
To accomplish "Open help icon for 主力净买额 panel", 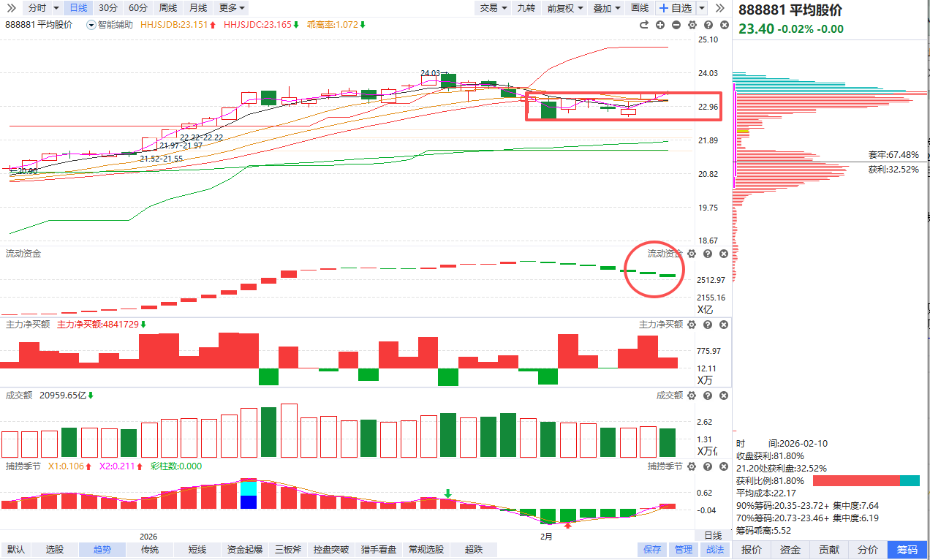I will point(708,325).
